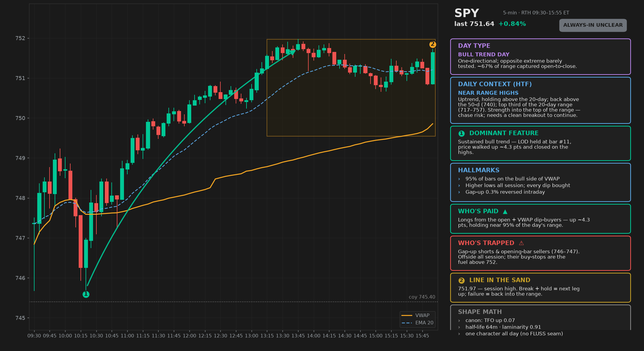Click the 750 price axis label
Screen dimensions: 644x351
point(20,118)
